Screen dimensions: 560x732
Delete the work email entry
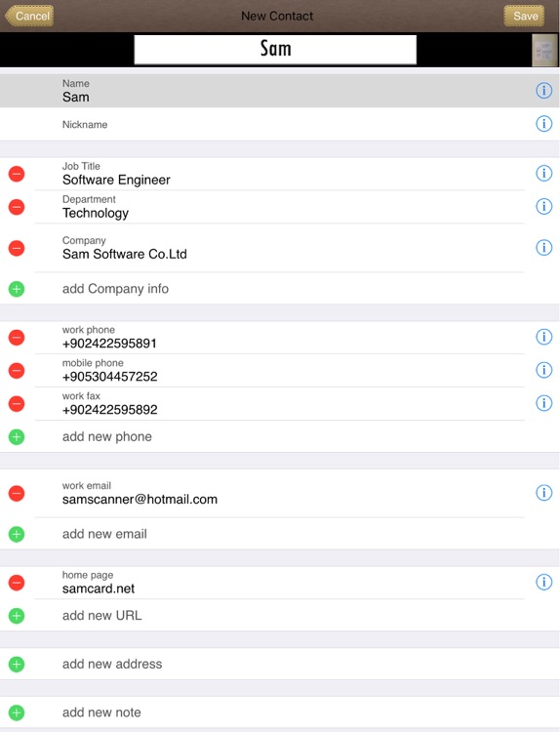click(x=17, y=494)
